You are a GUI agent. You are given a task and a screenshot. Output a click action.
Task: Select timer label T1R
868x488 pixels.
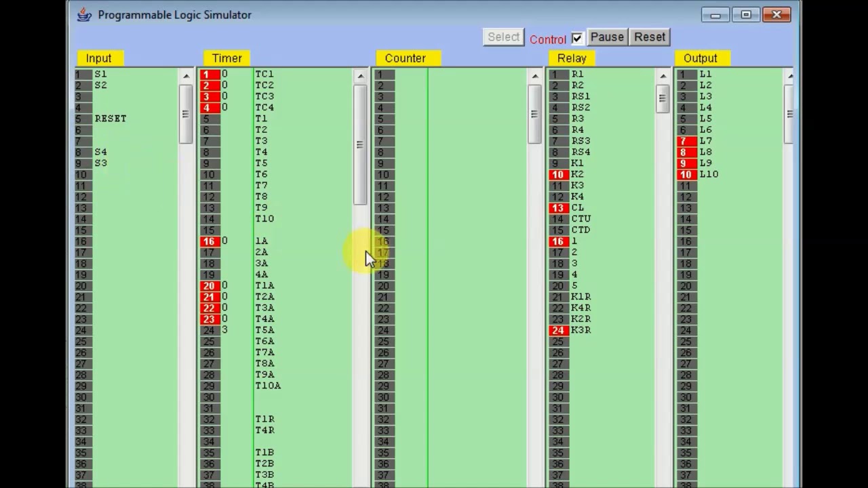tap(264, 419)
